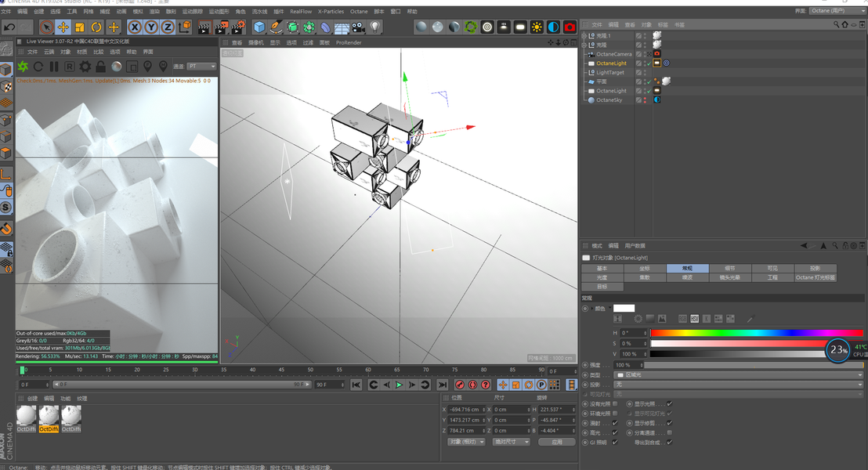
Task: Switch to the 细节 attribute tab
Action: click(x=729, y=268)
